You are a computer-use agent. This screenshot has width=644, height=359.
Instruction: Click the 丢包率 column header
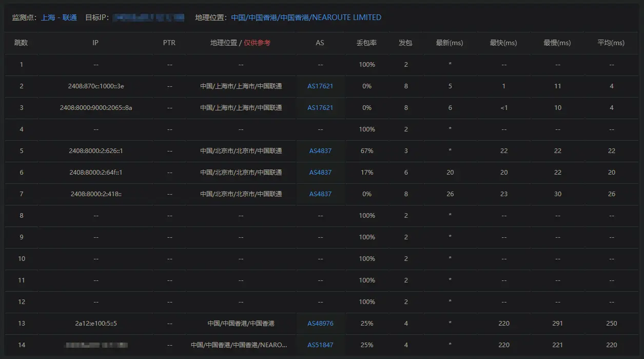(366, 43)
